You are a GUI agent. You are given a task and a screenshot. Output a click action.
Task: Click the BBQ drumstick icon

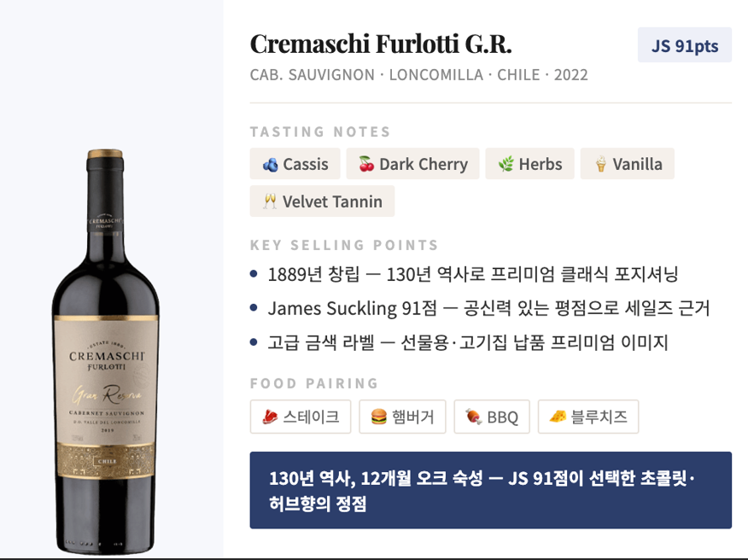click(474, 417)
